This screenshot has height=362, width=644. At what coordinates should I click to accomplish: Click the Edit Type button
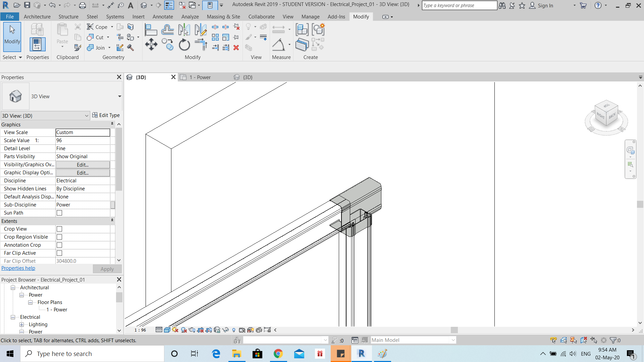pyautogui.click(x=106, y=115)
